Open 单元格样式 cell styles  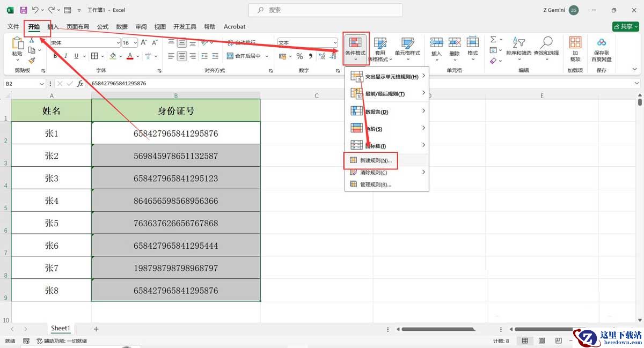(407, 49)
